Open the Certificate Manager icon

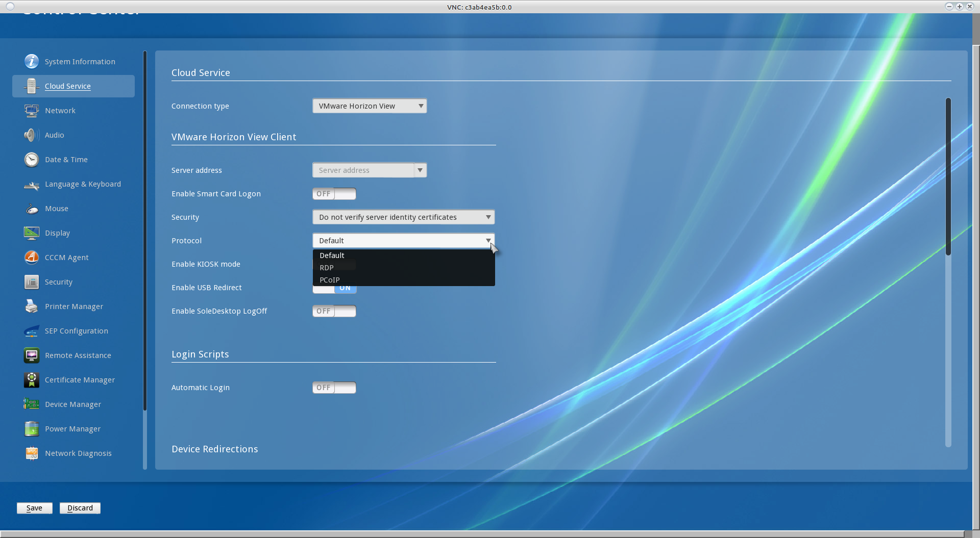click(32, 380)
